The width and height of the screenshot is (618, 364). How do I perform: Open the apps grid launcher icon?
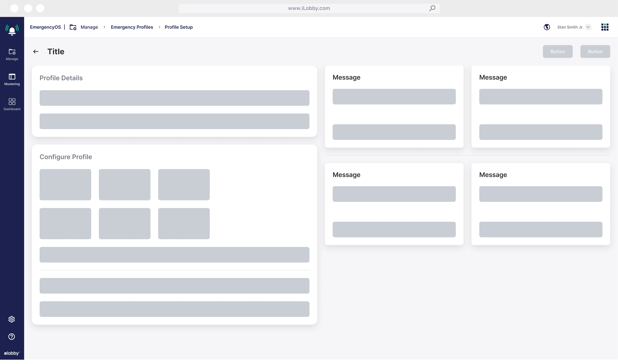(605, 27)
